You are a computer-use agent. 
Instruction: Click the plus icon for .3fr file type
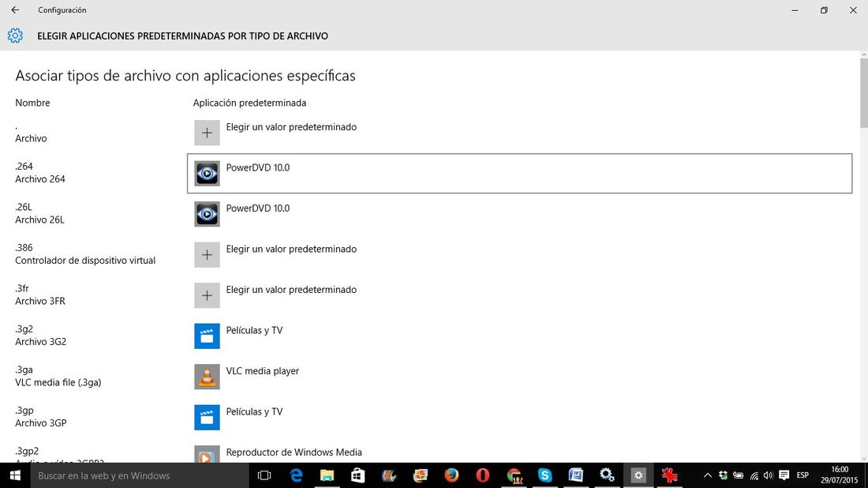point(207,295)
